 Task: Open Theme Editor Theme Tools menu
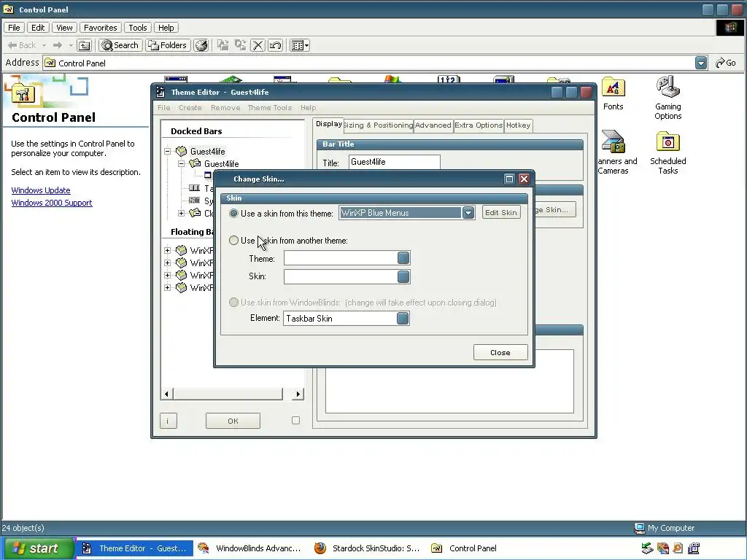pyautogui.click(x=270, y=108)
